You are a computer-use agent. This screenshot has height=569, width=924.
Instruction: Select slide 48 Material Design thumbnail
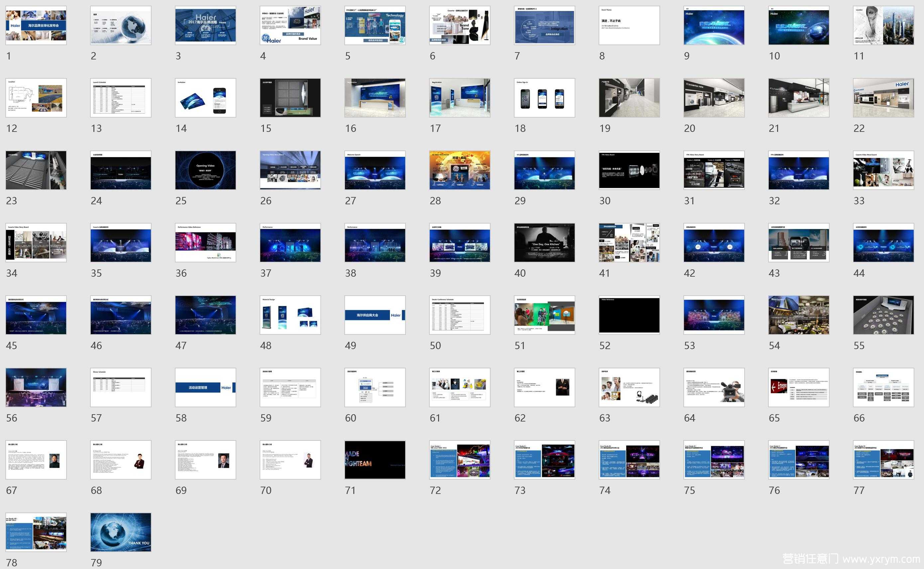tap(290, 315)
